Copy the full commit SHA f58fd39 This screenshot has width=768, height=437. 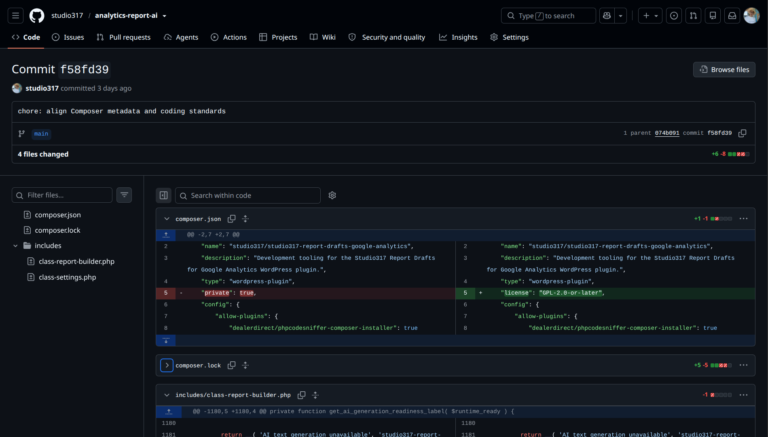point(743,133)
